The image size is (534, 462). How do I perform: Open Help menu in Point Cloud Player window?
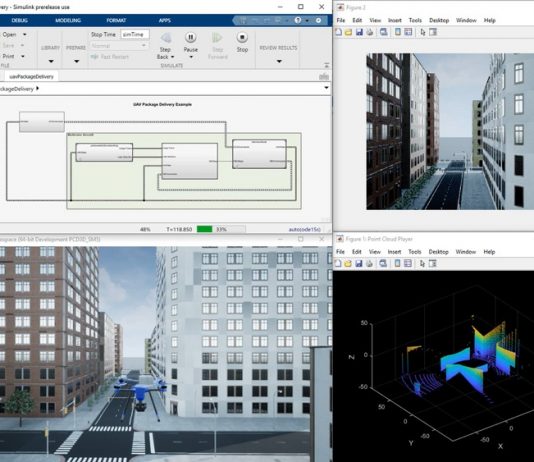tap(489, 252)
